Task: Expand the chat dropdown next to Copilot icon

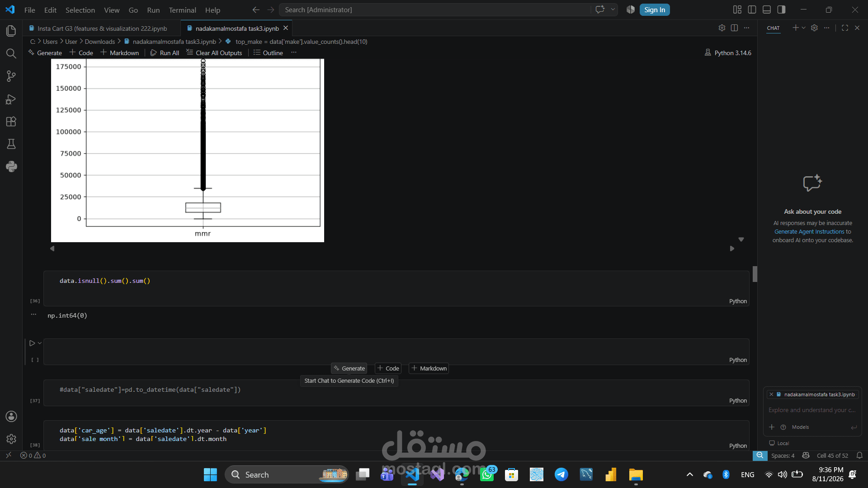Action: [613, 9]
